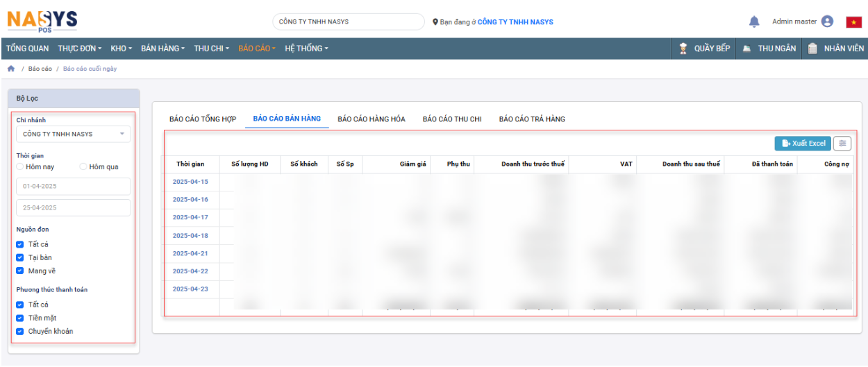Viewport: 868px width, 367px height.
Task: Open the Admin master user avatar
Action: [827, 22]
